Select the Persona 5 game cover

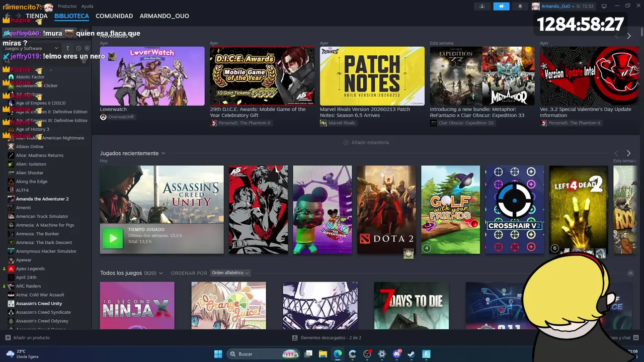[x=259, y=210]
